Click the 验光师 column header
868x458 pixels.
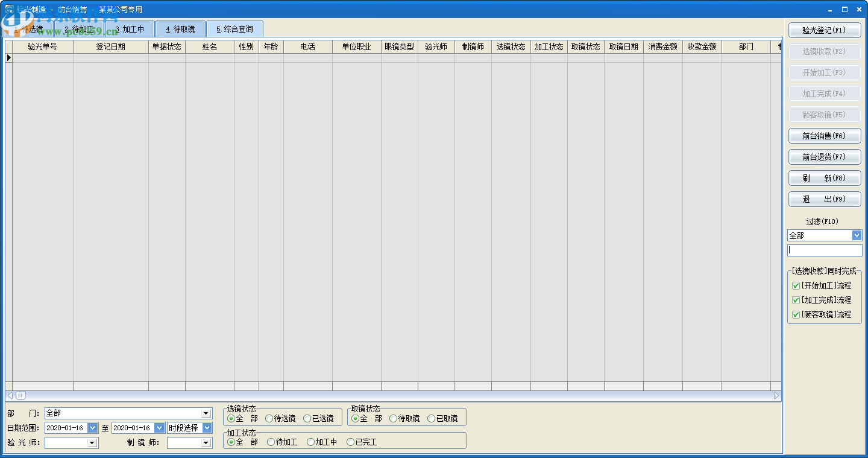click(x=436, y=47)
